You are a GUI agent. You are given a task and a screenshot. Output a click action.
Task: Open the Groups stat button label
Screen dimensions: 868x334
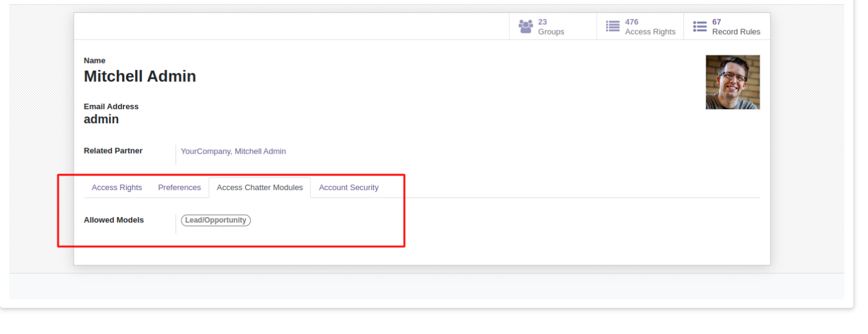pyautogui.click(x=551, y=32)
